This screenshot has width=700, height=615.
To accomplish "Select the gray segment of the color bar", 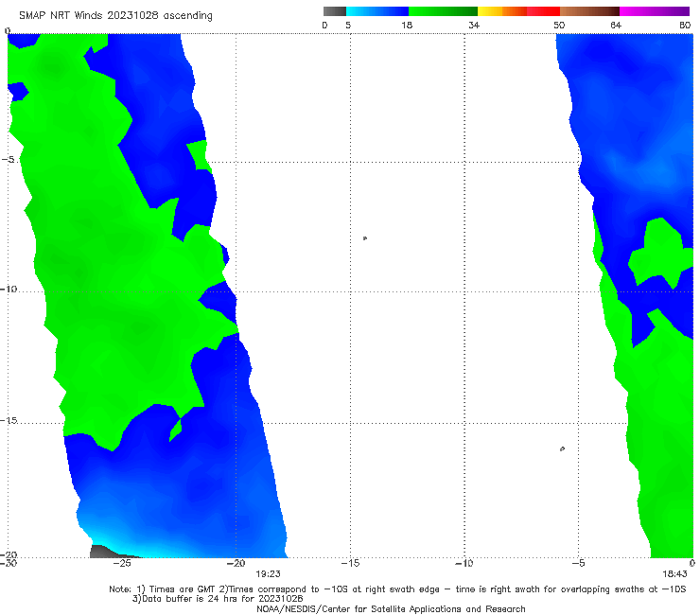I will (335, 11).
